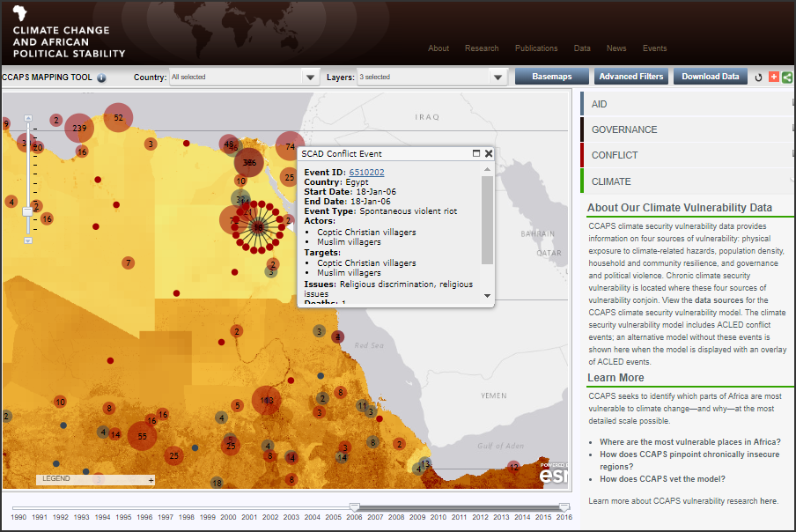Click the CCAPS Mapping Tool info icon

[x=101, y=78]
